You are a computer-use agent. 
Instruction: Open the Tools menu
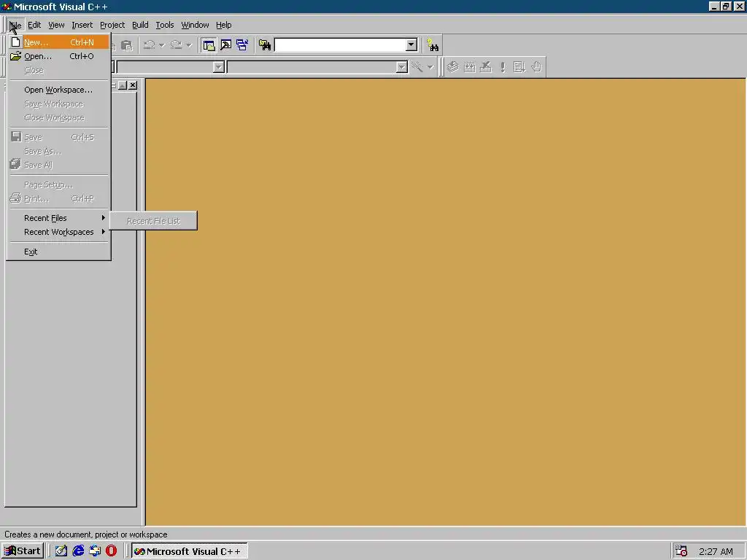(165, 25)
